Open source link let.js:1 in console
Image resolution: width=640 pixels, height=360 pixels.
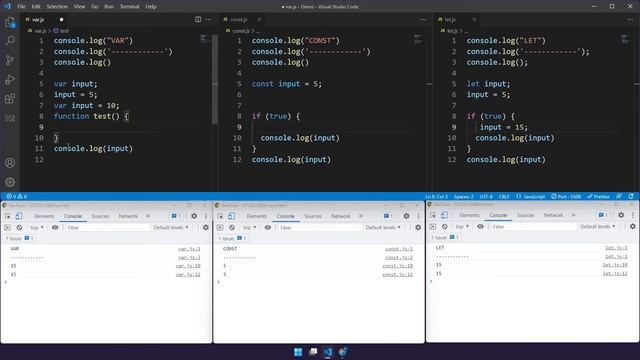click(x=616, y=248)
